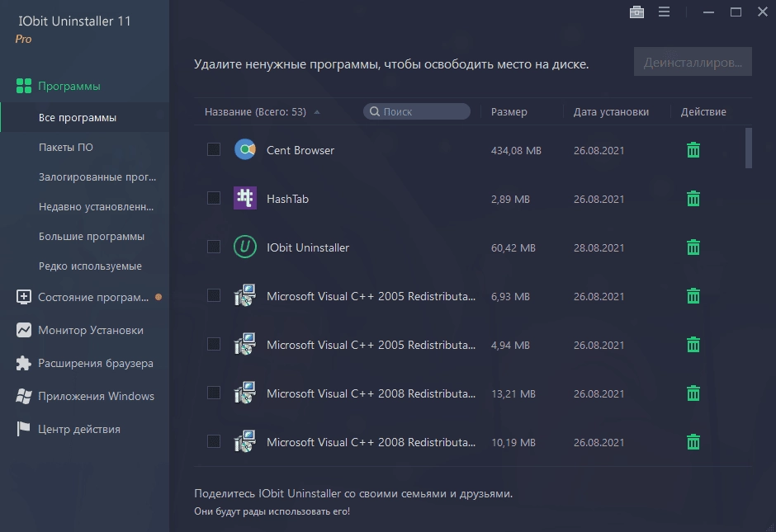Click trash icon for 6,93 MB Visual C++ 2005
This screenshot has height=532, width=776.
(x=693, y=295)
